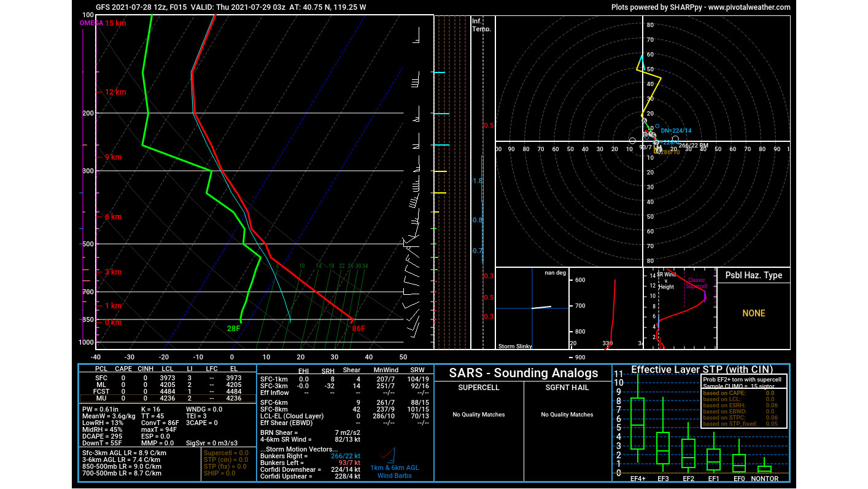Click the NONTOR category label
Screen dimensions: 868x489
[x=764, y=479]
